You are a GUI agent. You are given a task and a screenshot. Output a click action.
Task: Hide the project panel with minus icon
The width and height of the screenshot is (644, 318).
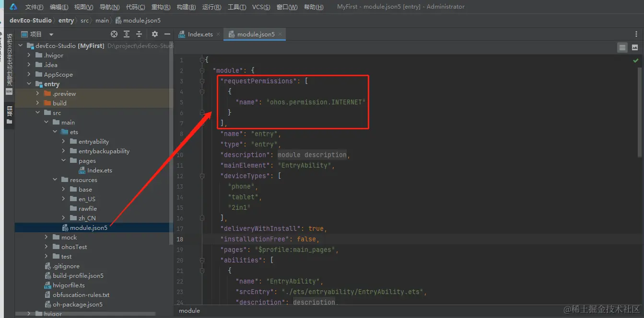click(x=167, y=34)
